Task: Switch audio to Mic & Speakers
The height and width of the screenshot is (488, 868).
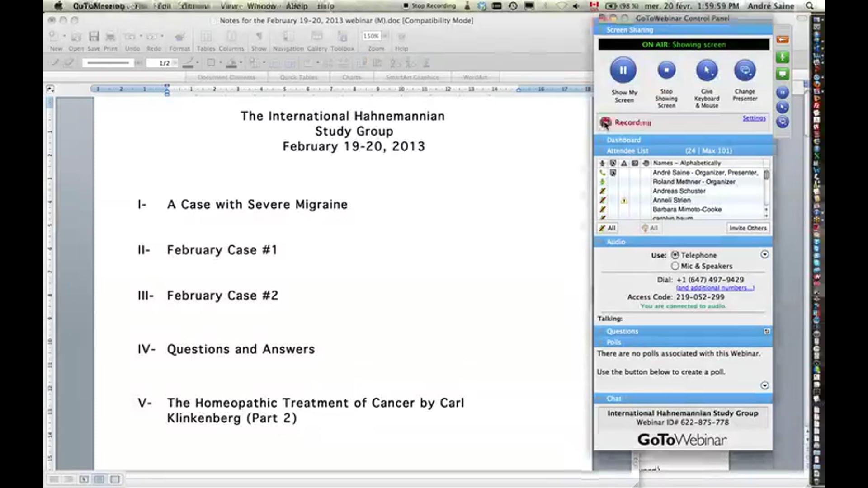Action: click(x=675, y=266)
